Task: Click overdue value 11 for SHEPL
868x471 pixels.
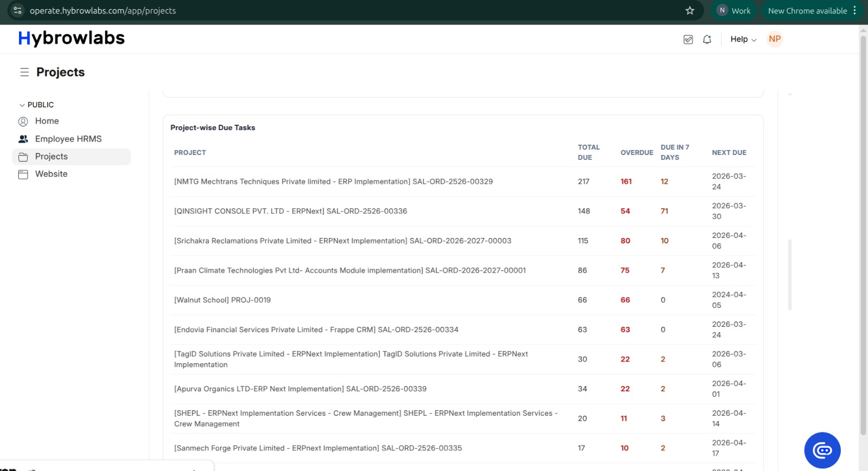Action: pos(624,418)
